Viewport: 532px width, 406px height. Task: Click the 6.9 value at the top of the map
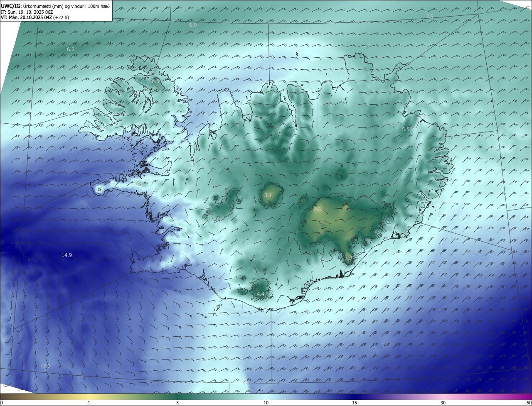[x=193, y=25]
